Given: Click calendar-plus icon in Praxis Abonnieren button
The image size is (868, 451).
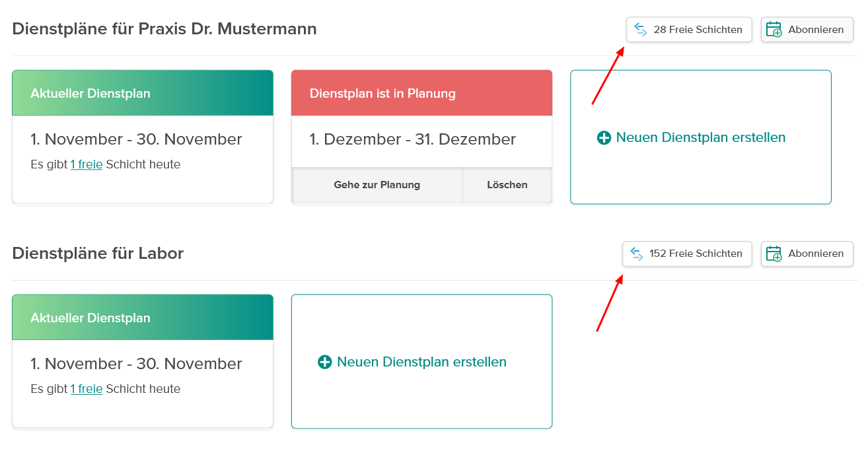Looking at the screenshot, I should 774,29.
